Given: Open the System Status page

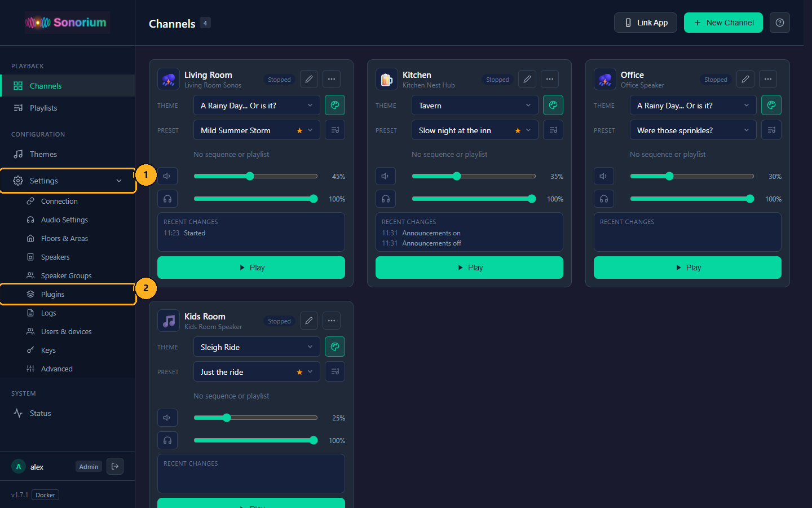Looking at the screenshot, I should point(68,413).
